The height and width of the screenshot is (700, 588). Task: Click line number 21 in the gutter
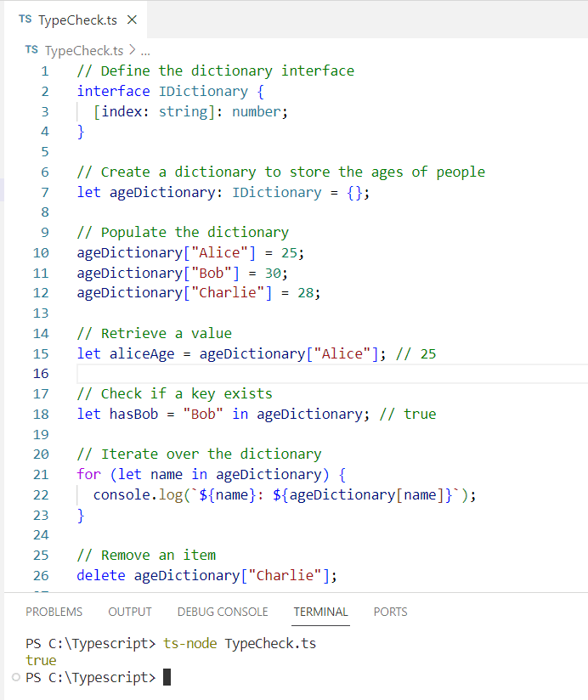coord(41,475)
